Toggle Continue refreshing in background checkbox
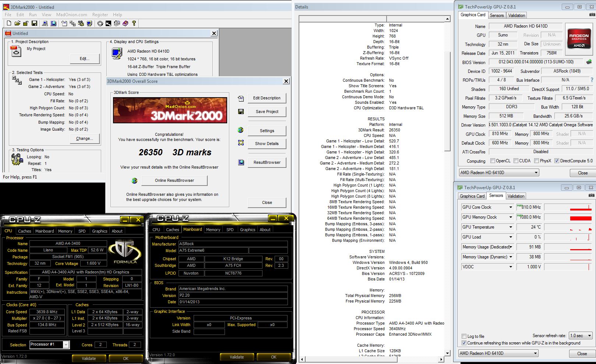 pyautogui.click(x=464, y=343)
